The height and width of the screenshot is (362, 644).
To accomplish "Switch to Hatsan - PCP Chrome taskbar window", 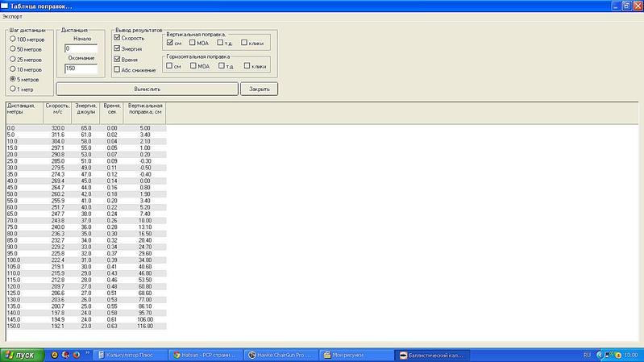I will pos(206,355).
